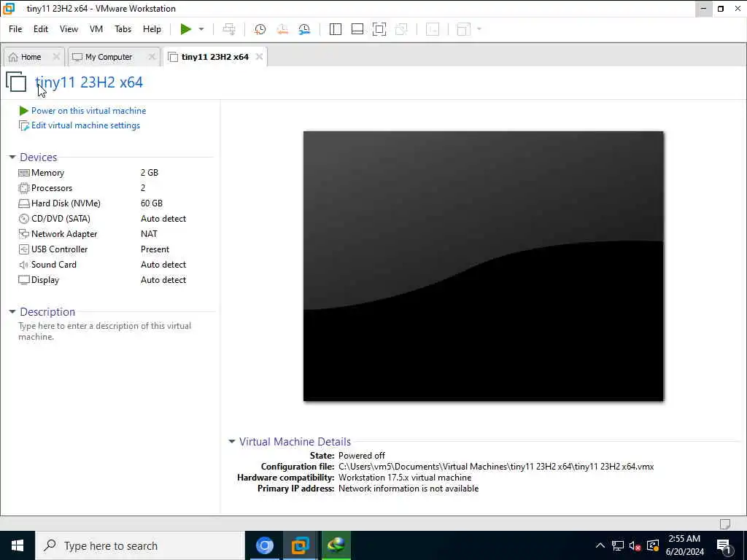Screen dimensions: 747x560
Task: Click the Present USB controller value
Action: pos(155,249)
